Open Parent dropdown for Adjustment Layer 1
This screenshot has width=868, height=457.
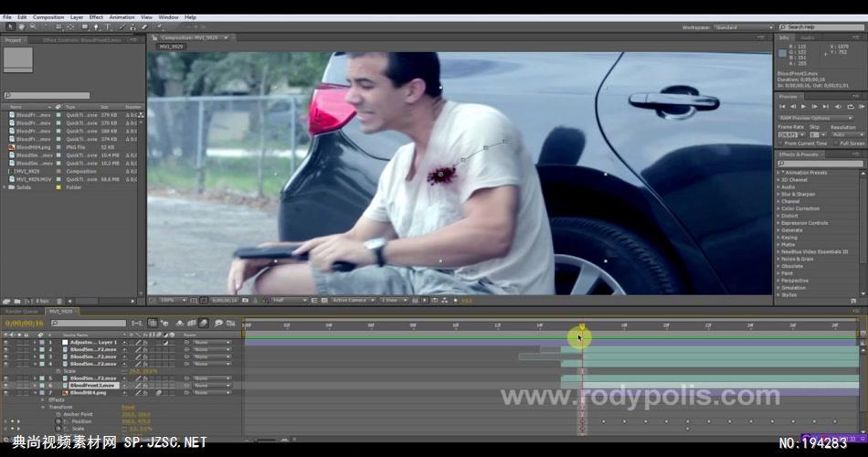pos(212,343)
